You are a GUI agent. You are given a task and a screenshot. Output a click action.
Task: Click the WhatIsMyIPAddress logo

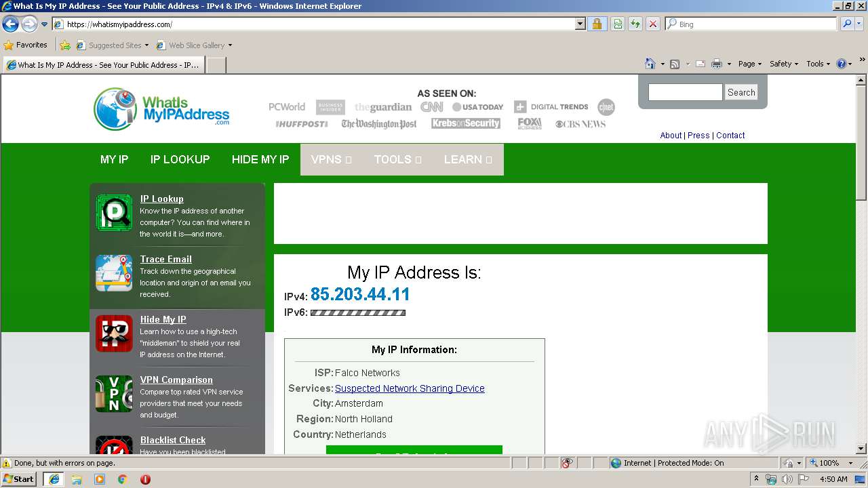point(161,108)
